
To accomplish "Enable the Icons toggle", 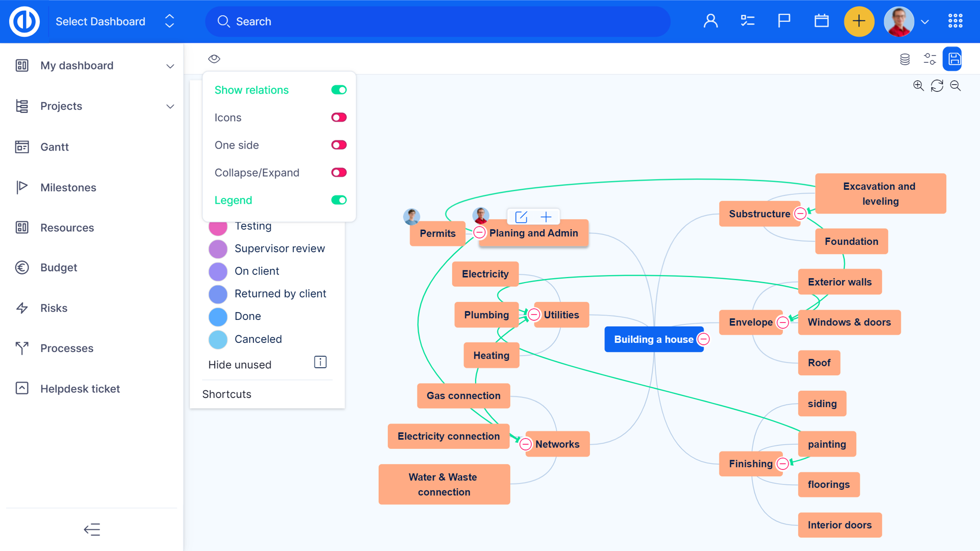I will (x=338, y=117).
